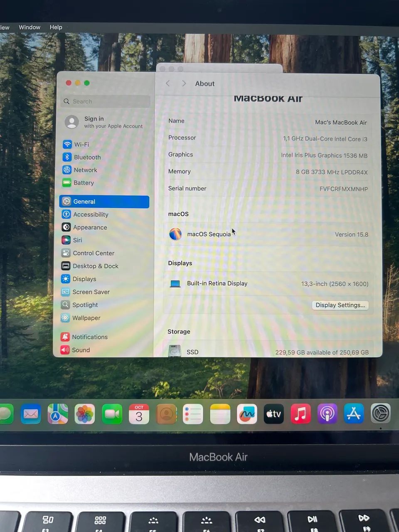Open Screen Saver settings

(85, 292)
